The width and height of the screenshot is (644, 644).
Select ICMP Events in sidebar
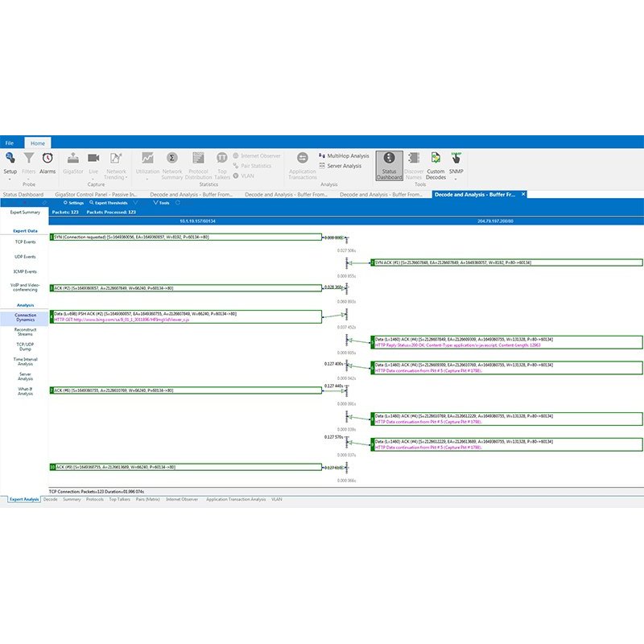coord(25,271)
